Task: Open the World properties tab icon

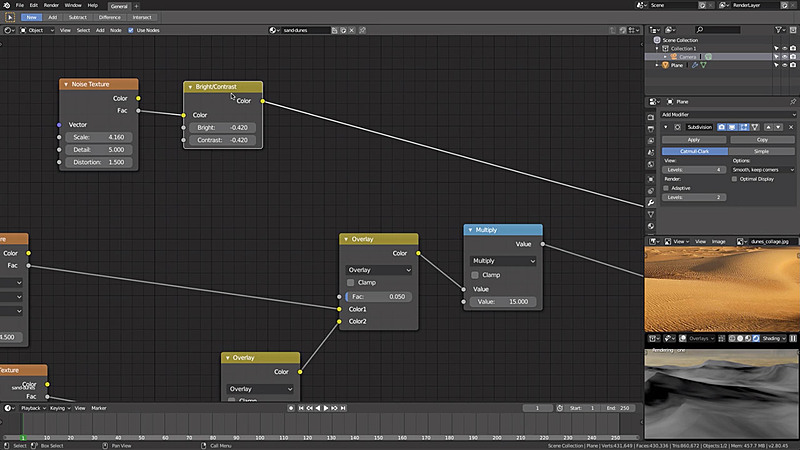Action: pyautogui.click(x=651, y=164)
